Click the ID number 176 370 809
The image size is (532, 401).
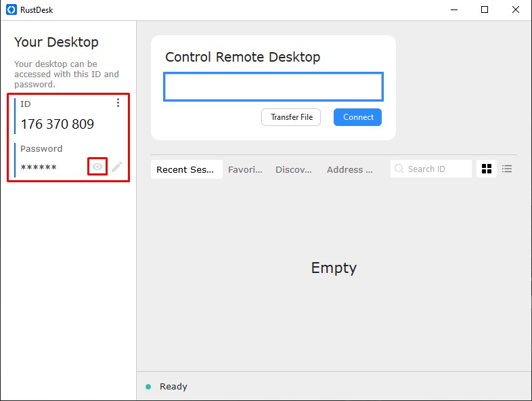58,125
